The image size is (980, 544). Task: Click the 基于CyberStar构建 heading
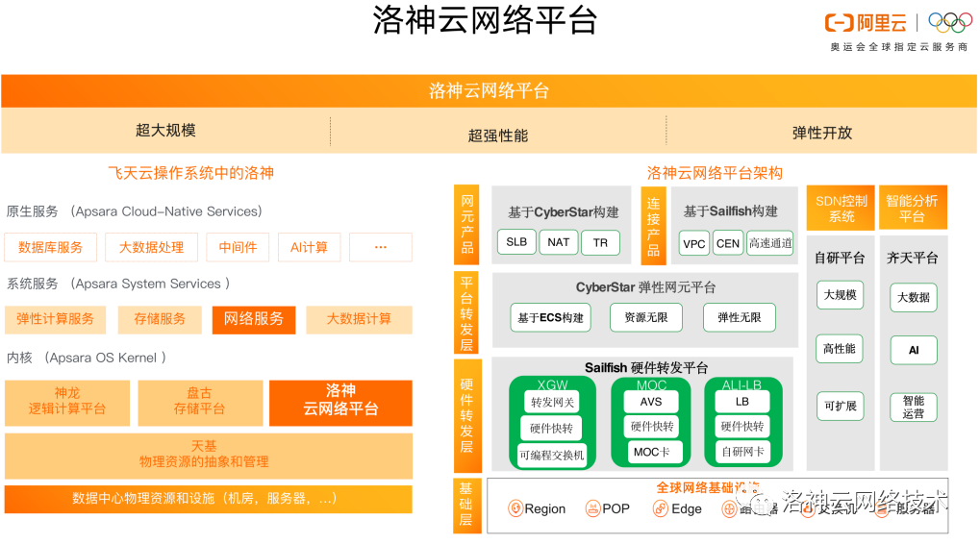[564, 212]
